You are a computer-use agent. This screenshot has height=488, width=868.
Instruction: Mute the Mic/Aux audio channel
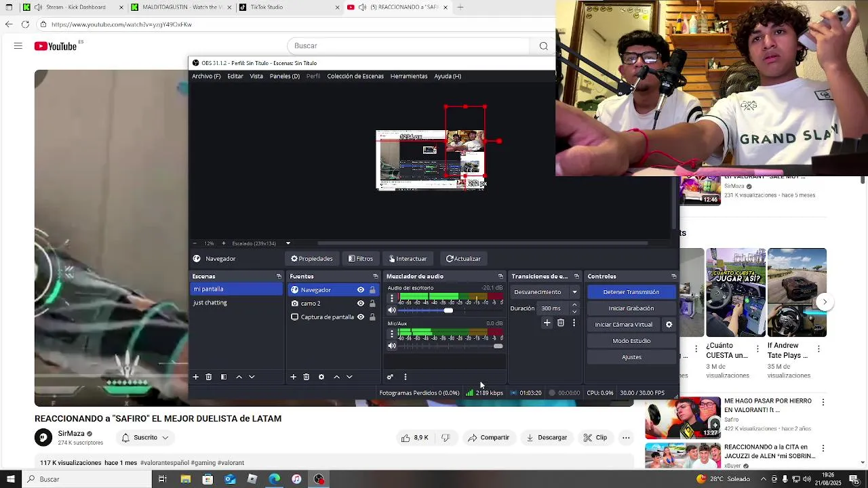tap(392, 346)
